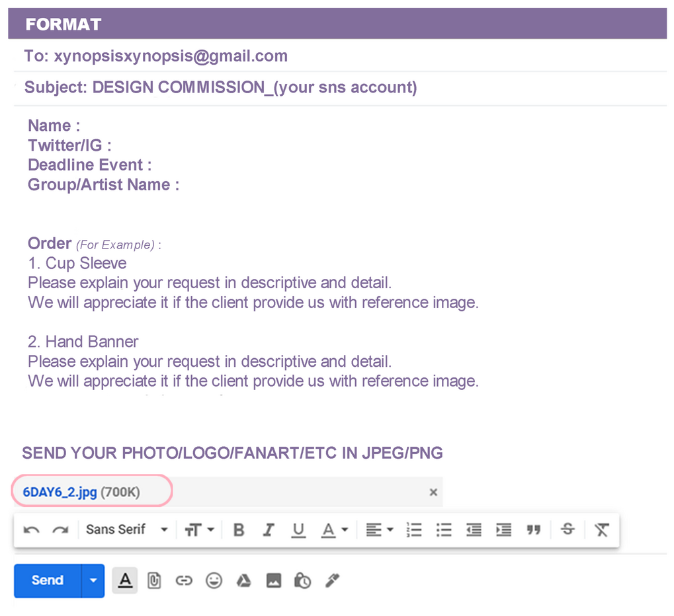This screenshot has height=616, width=674.
Task: Remove the 6DAY6_2.jpg attachment
Action: [x=433, y=492]
